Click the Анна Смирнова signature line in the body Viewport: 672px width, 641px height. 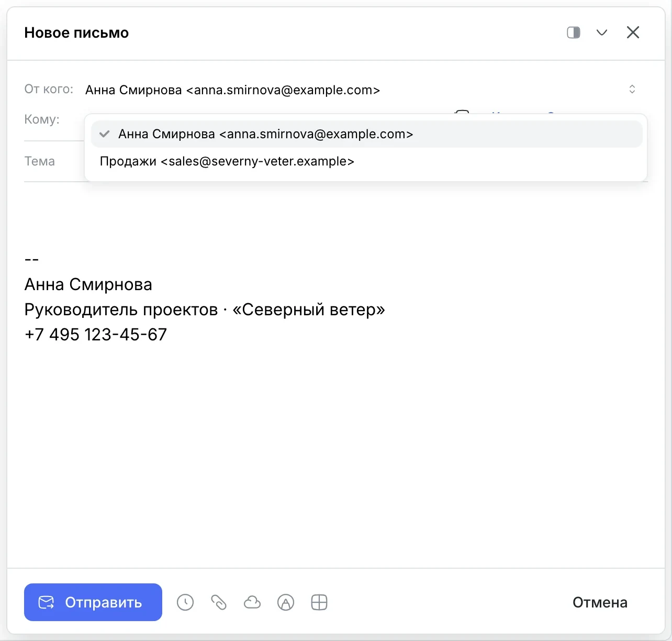tap(88, 284)
